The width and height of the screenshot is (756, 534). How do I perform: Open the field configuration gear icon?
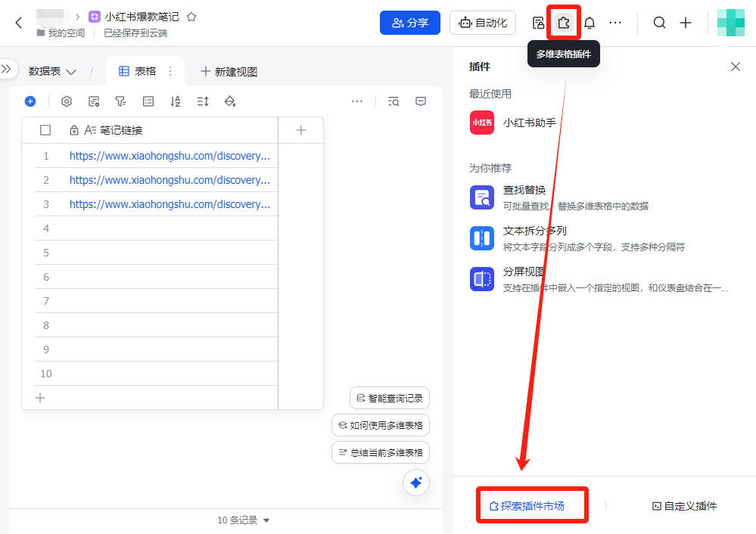click(67, 101)
